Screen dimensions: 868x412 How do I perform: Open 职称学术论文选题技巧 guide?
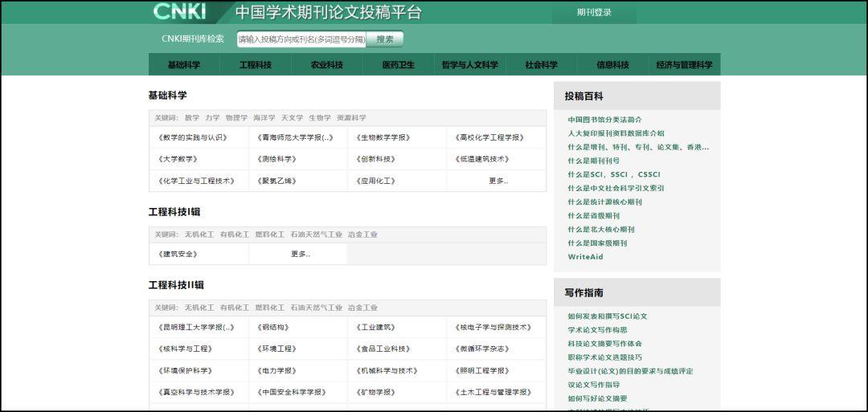[x=605, y=357]
